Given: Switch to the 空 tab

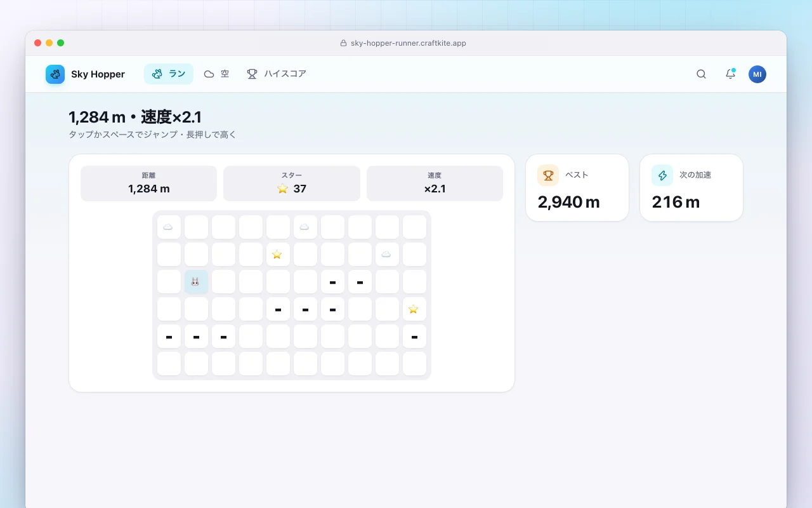Looking at the screenshot, I should click(216, 74).
